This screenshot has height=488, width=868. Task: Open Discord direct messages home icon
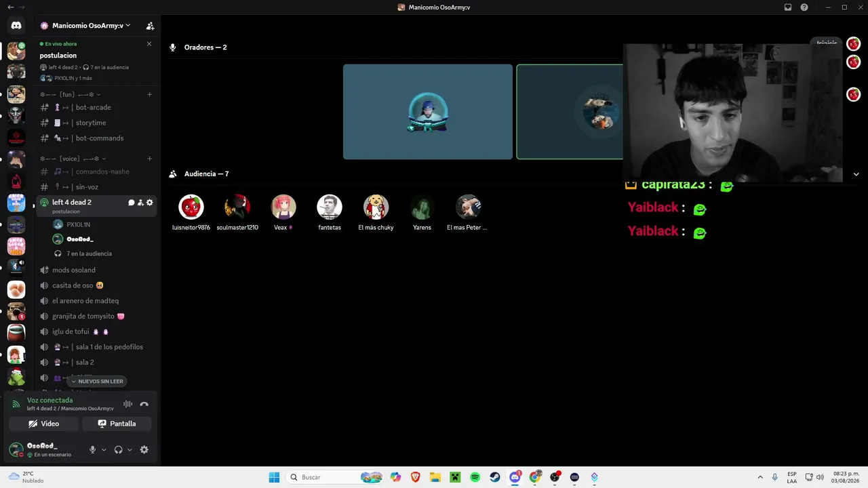16,26
